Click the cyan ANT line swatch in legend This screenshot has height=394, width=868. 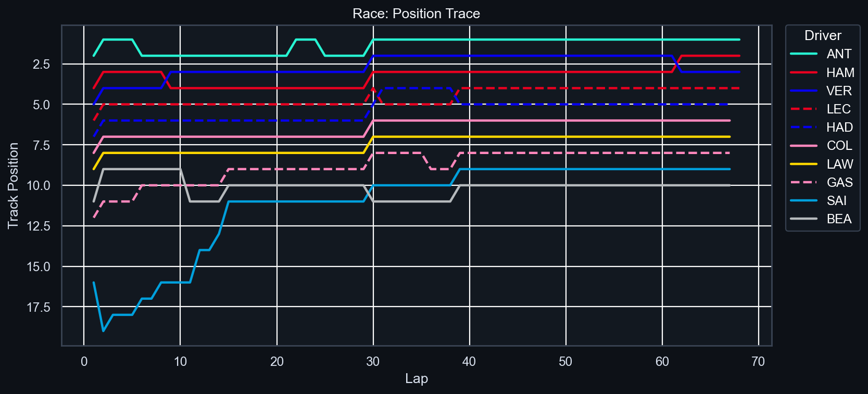803,54
